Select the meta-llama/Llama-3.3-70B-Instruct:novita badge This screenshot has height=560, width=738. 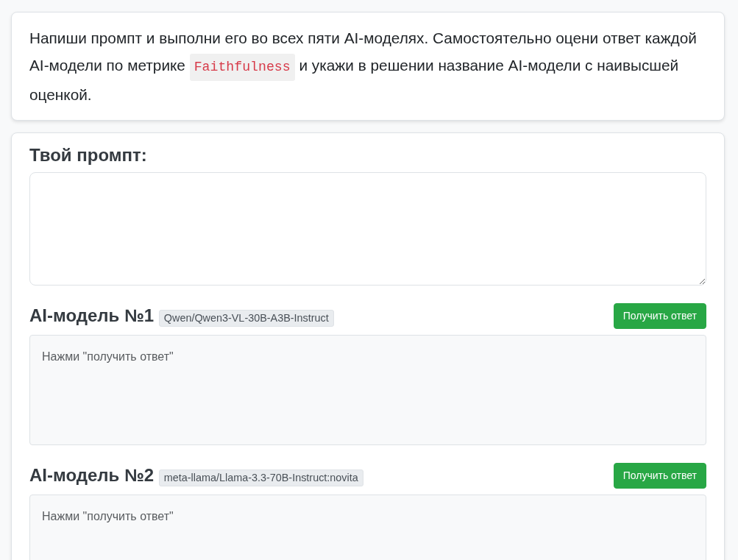[260, 478]
